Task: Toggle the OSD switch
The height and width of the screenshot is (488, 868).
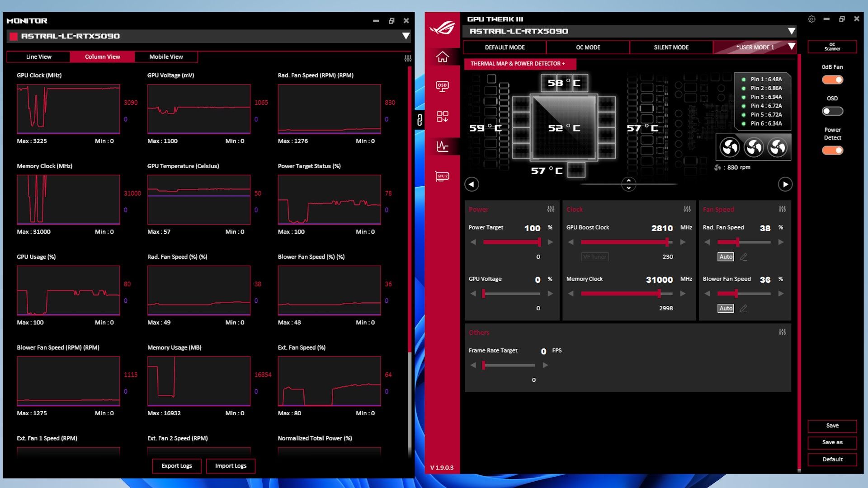Action: click(x=832, y=111)
